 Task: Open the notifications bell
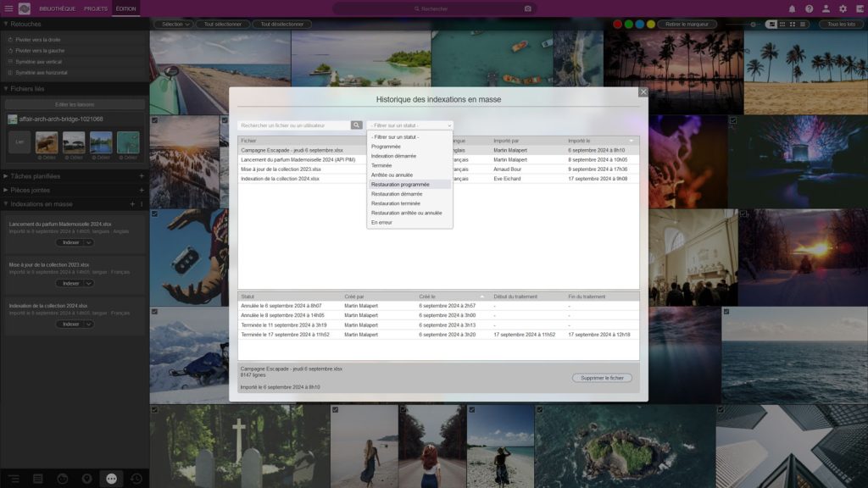point(793,8)
